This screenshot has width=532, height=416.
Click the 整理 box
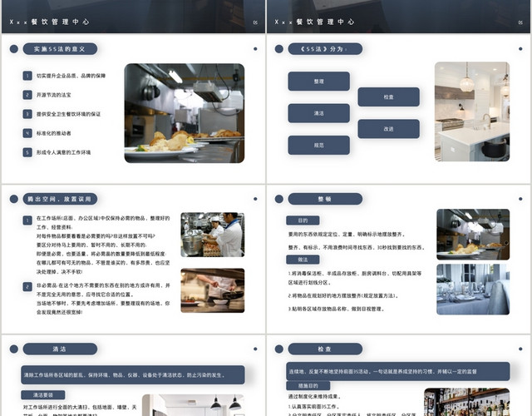coord(319,82)
